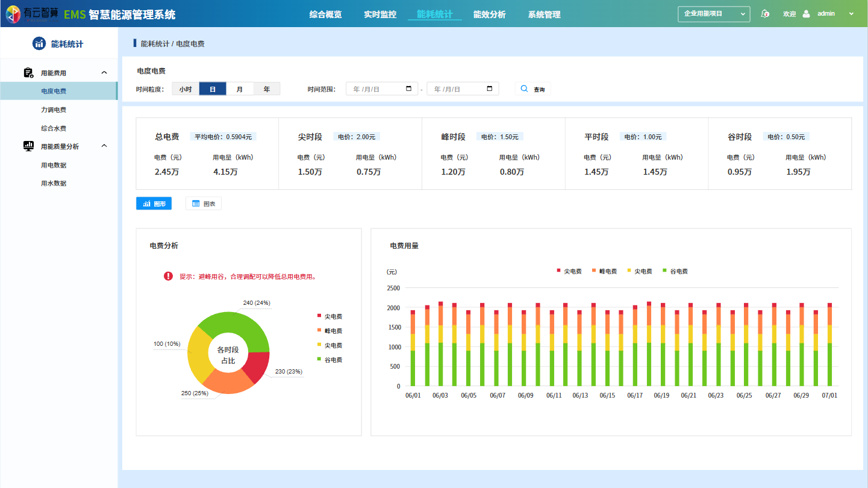This screenshot has width=868, height=488.
Task: Switch time granularity to 年
Action: [267, 89]
